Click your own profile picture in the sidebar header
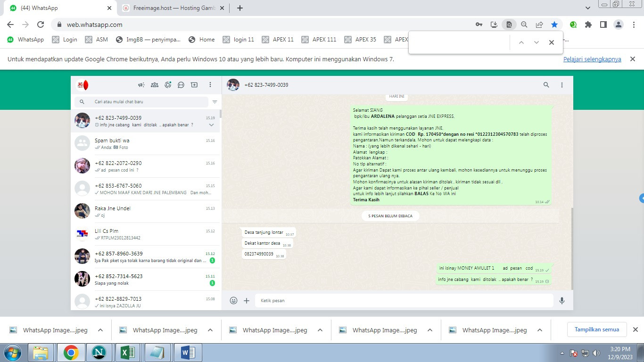The height and width of the screenshot is (362, 644). pyautogui.click(x=83, y=85)
